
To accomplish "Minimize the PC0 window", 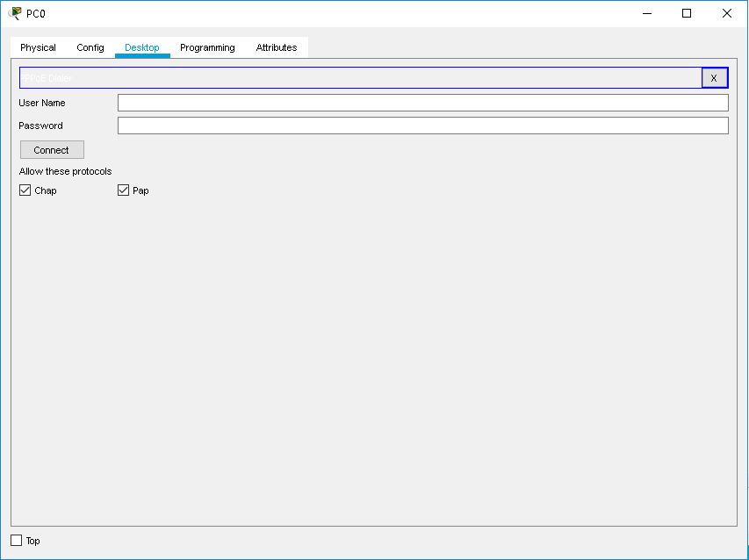I will click(x=645, y=13).
